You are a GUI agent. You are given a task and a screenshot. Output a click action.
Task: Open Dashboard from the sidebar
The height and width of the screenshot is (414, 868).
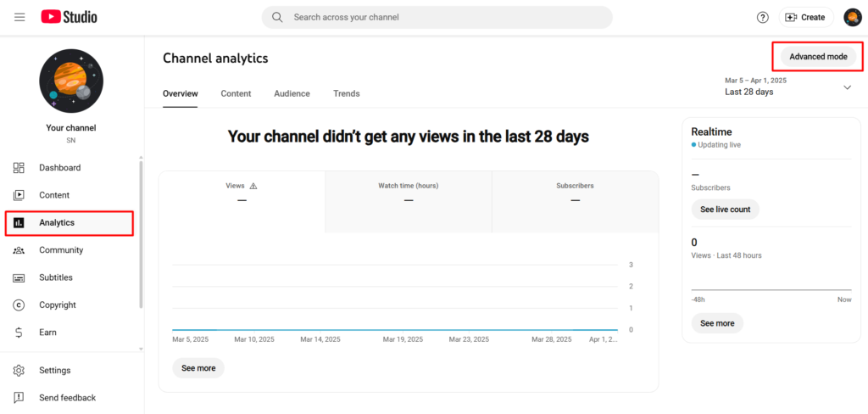[x=59, y=168]
